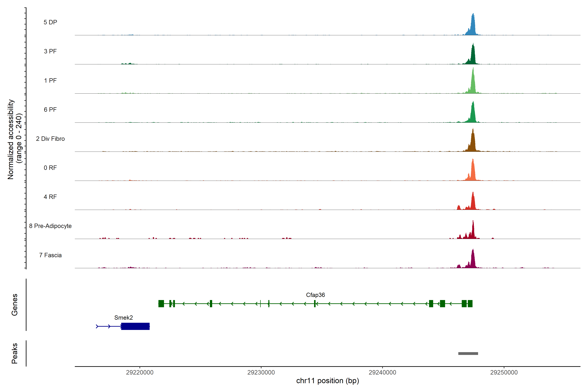Click the leftmost green Cfap36 exon
Screen dimensions: 588x392
161,304
